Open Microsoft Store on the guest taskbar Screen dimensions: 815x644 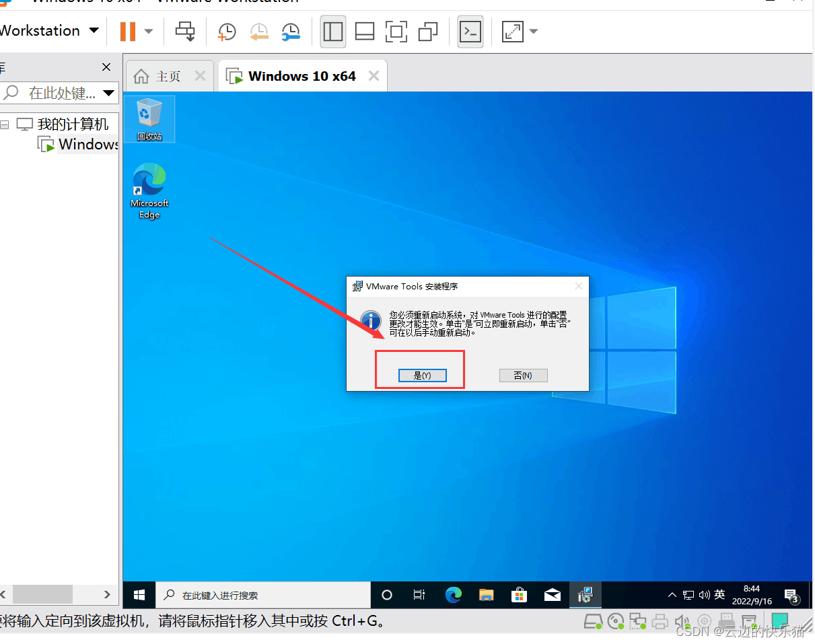(x=519, y=595)
